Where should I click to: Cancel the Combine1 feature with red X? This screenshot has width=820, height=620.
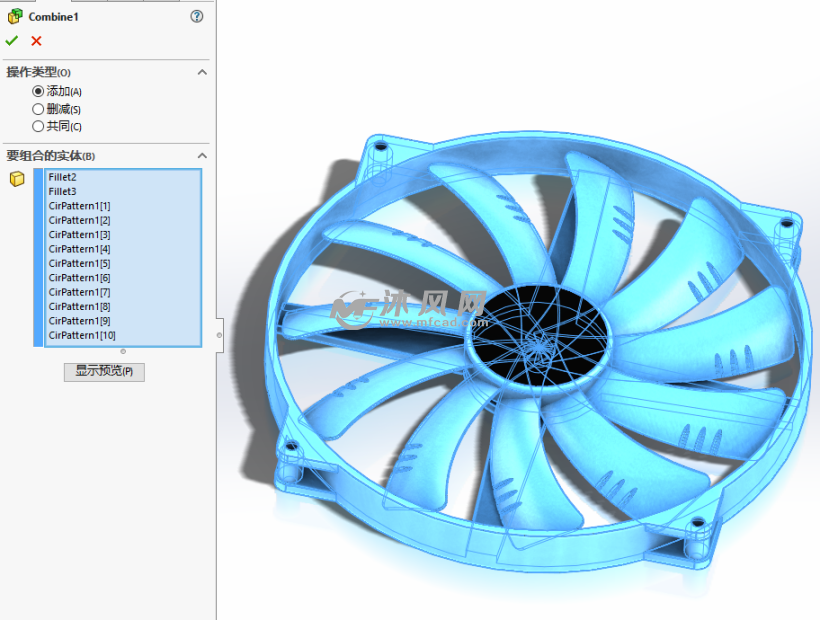click(36, 41)
